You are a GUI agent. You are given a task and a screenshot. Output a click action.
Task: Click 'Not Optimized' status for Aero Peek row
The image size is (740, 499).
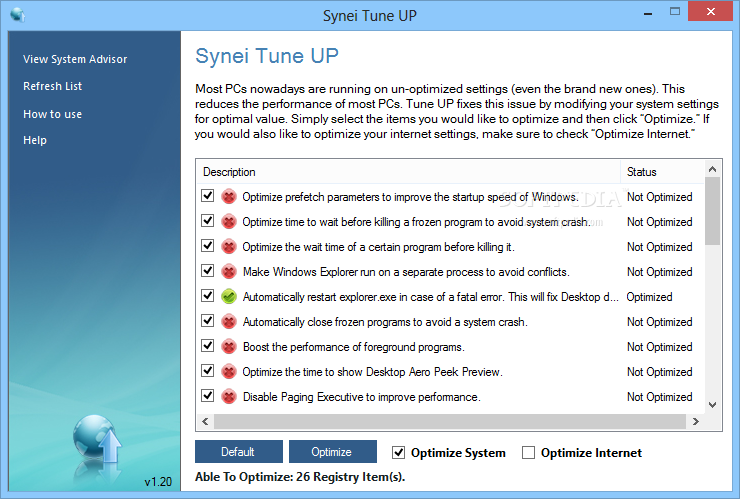pos(659,372)
